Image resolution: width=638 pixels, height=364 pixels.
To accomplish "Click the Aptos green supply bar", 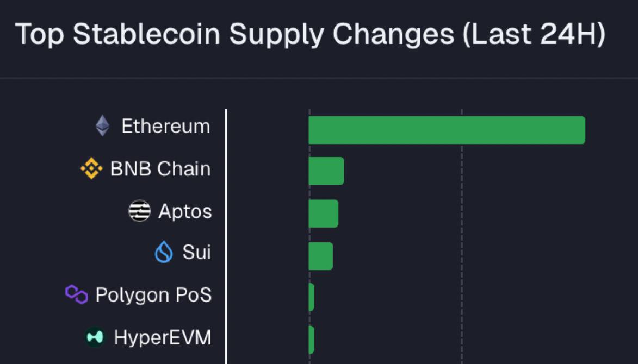I will 324,214.
